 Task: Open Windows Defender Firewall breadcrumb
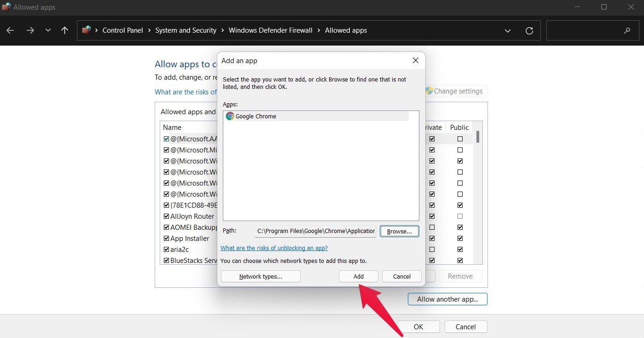pos(270,30)
